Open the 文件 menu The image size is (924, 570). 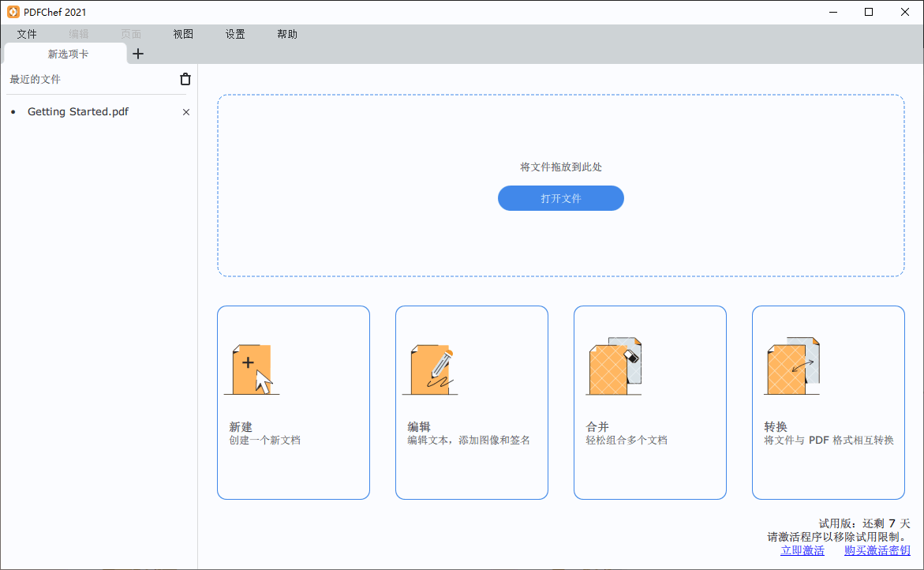click(27, 34)
